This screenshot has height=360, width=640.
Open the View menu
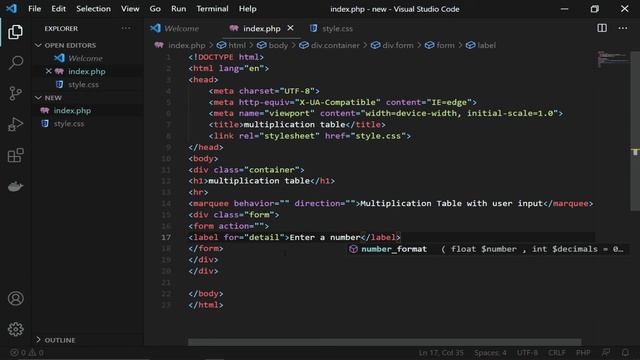(130, 9)
